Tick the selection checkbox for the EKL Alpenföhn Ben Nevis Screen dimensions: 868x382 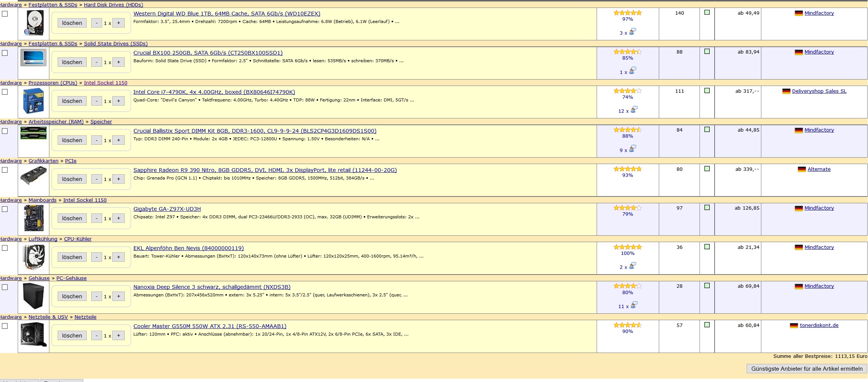[x=5, y=248]
